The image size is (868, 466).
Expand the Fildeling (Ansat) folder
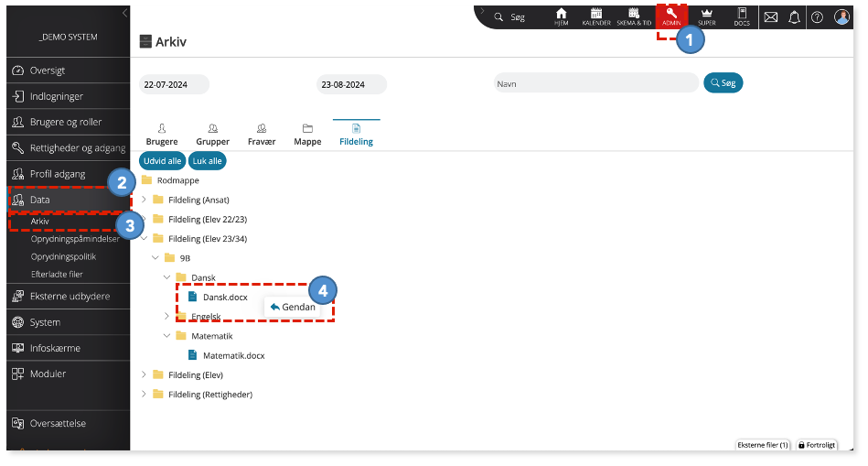point(144,200)
